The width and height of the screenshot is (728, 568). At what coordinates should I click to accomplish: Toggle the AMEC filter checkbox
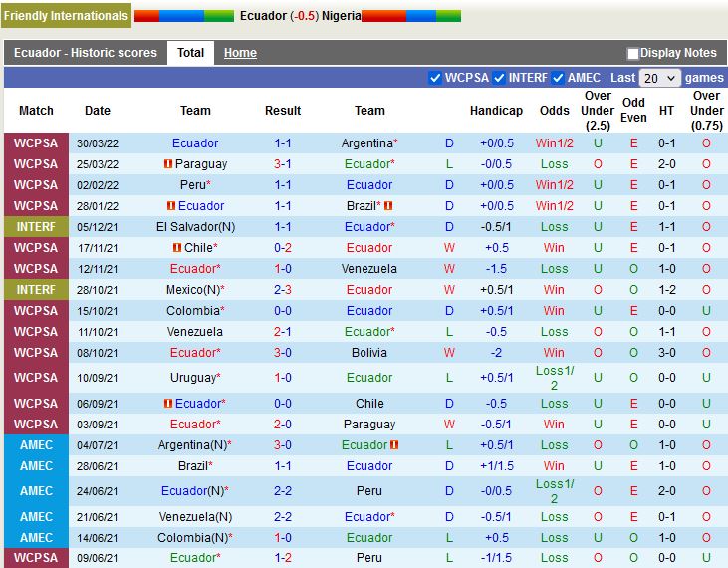coord(558,78)
